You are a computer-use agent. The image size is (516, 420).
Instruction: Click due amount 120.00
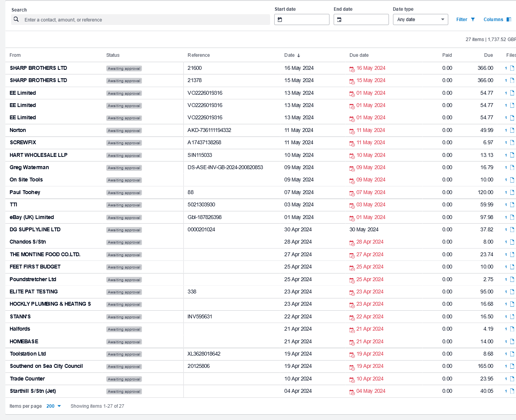click(x=485, y=192)
